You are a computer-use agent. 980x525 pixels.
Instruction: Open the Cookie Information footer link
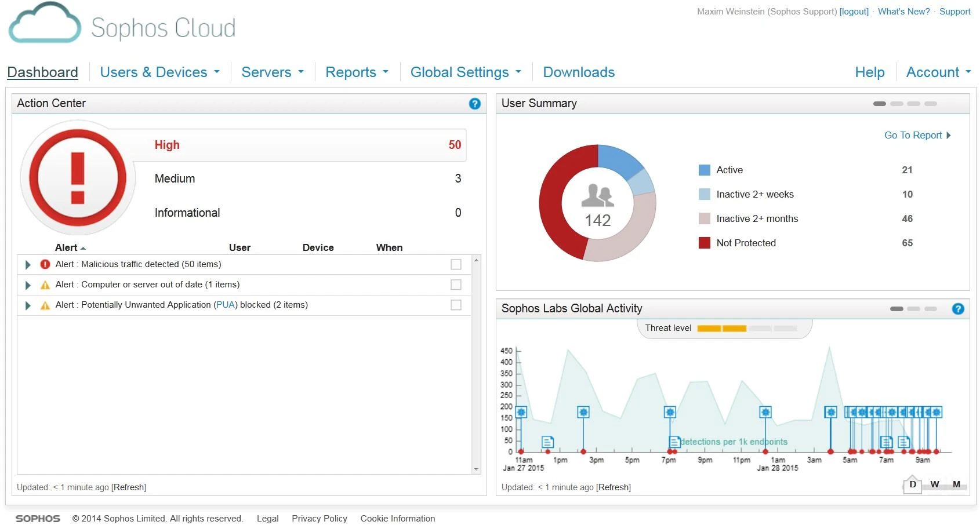point(398,519)
